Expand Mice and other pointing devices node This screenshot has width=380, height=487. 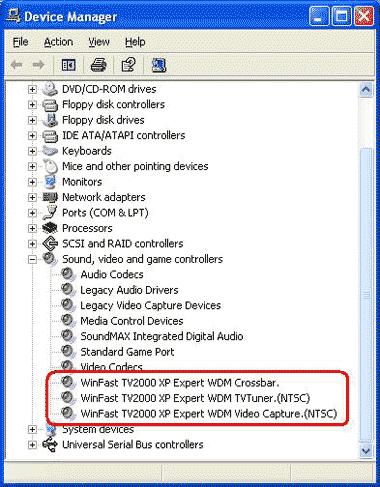click(x=32, y=166)
